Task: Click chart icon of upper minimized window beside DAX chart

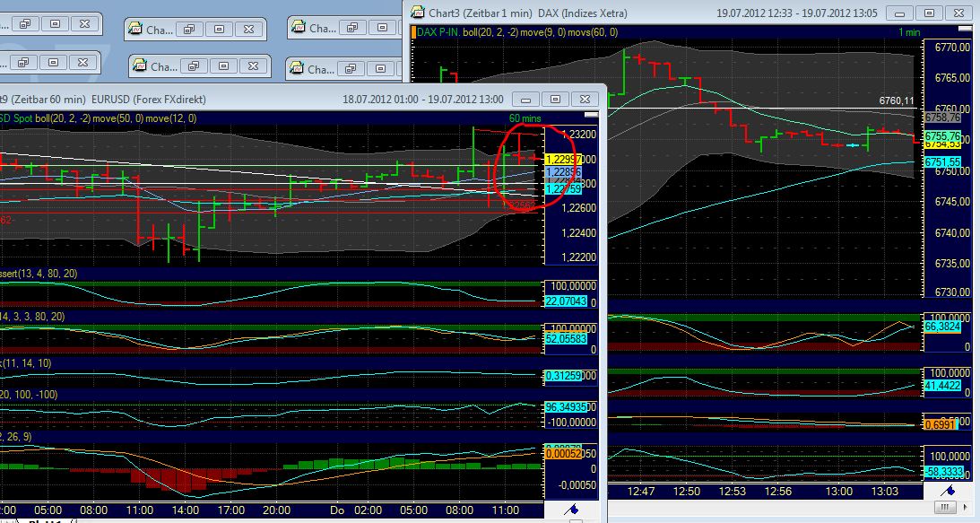Action: 299,28
